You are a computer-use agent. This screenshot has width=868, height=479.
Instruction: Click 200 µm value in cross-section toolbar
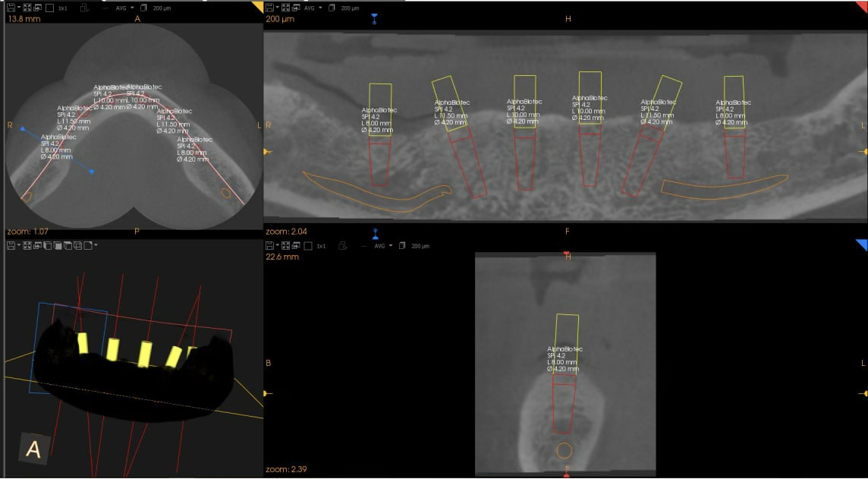pos(420,246)
